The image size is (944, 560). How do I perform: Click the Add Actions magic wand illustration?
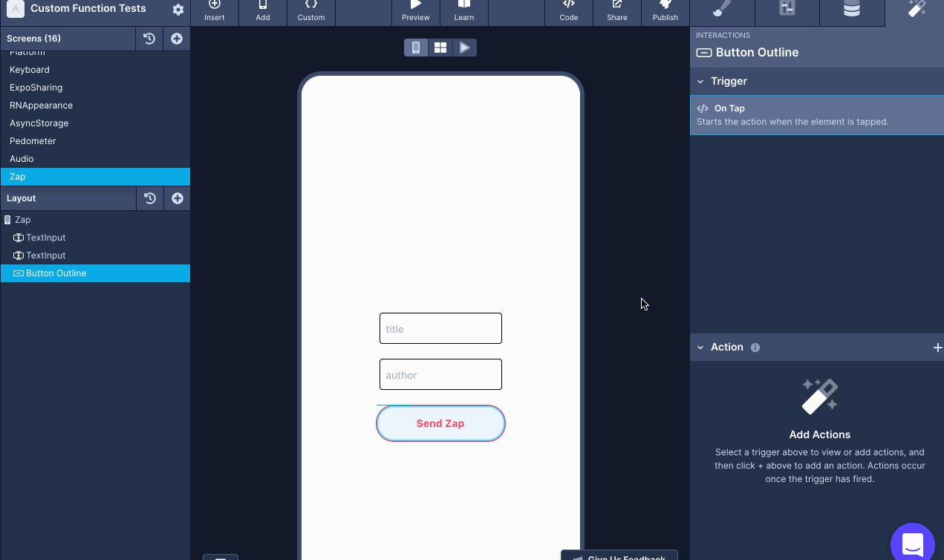tap(820, 396)
